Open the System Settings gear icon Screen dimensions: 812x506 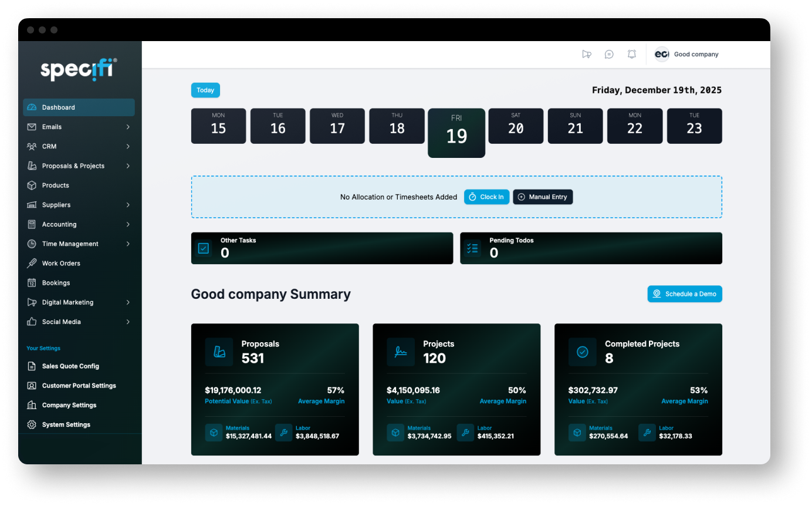click(31, 424)
